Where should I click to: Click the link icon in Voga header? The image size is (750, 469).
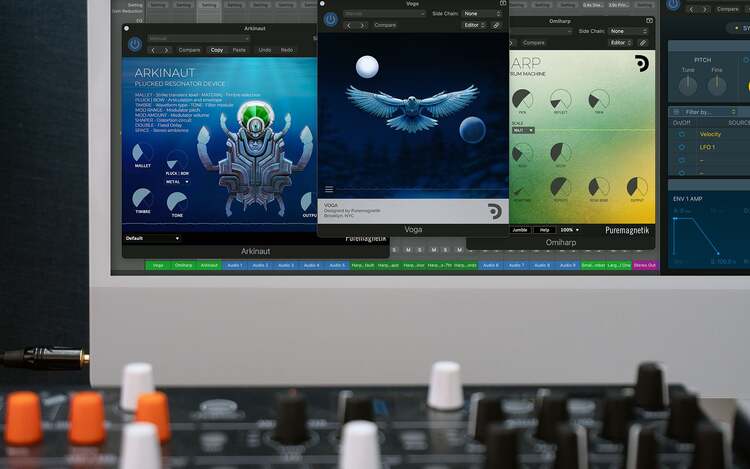(496, 25)
